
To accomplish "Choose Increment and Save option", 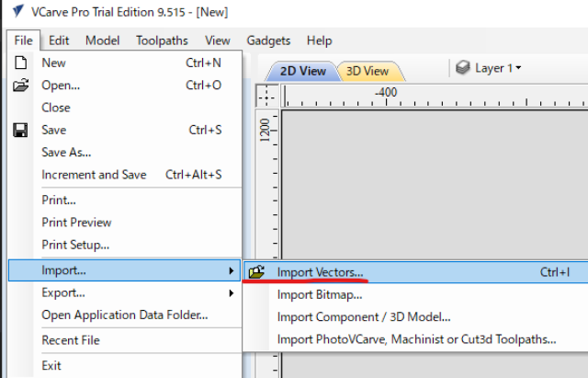I will click(94, 175).
